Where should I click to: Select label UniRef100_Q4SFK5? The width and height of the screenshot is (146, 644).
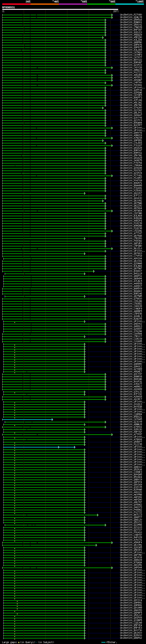click(131, 618)
